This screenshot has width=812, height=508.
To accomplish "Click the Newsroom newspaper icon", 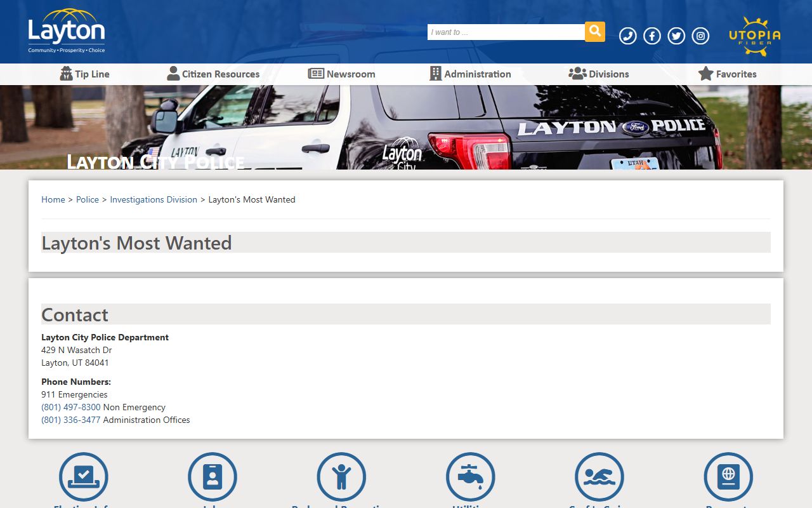I will coord(316,74).
